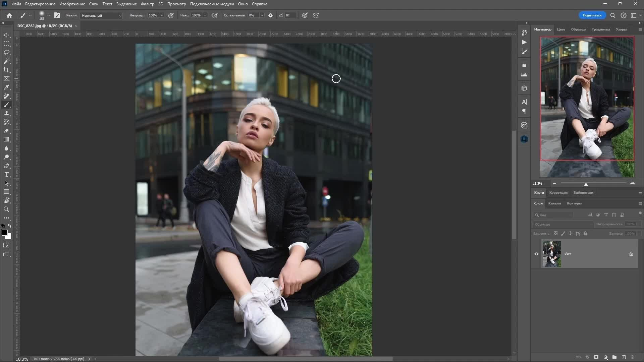Viewport: 644px width, 362px height.
Task: Activate the Eyedropper tool
Action: click(x=7, y=87)
